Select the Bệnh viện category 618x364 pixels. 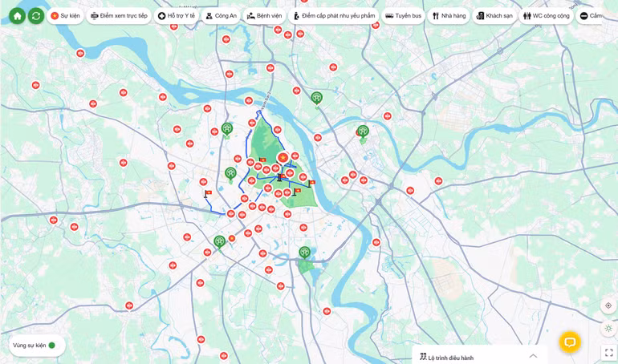point(263,16)
